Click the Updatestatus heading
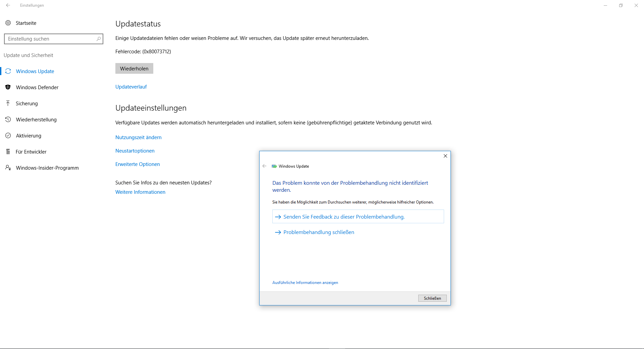This screenshot has width=644, height=349. [x=138, y=24]
